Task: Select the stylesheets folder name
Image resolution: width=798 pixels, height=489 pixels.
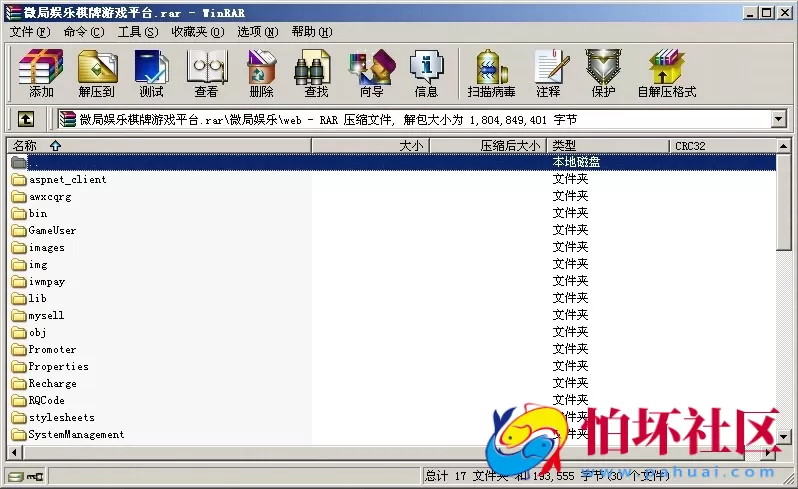Action: [x=62, y=417]
